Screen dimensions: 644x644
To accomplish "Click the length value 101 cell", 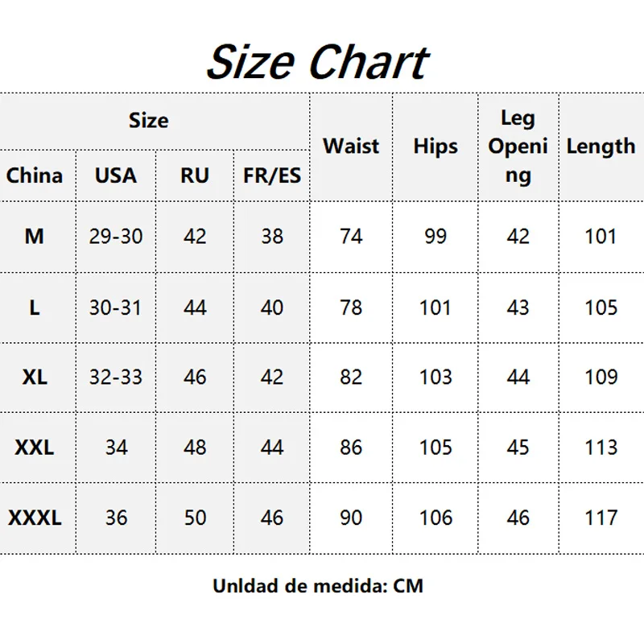I will [601, 237].
